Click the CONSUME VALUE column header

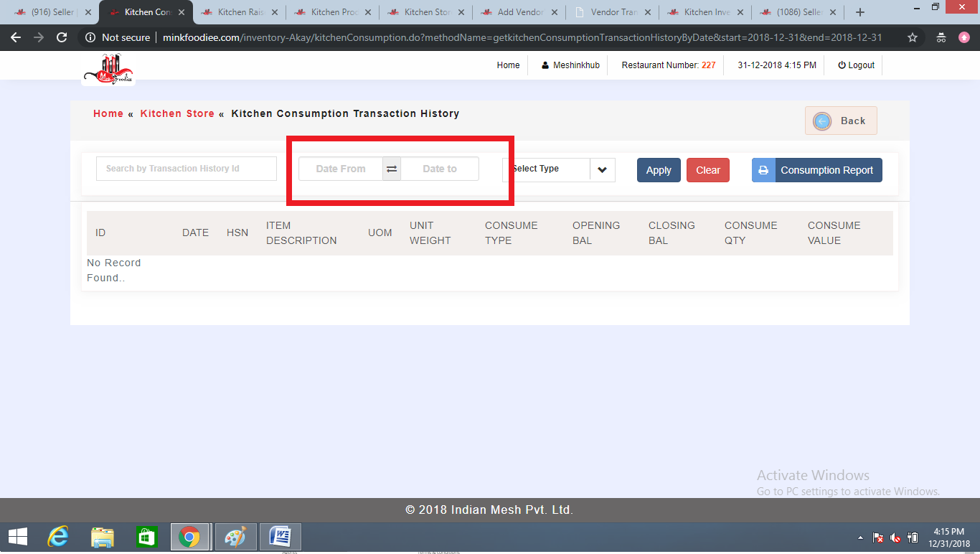pyautogui.click(x=834, y=233)
